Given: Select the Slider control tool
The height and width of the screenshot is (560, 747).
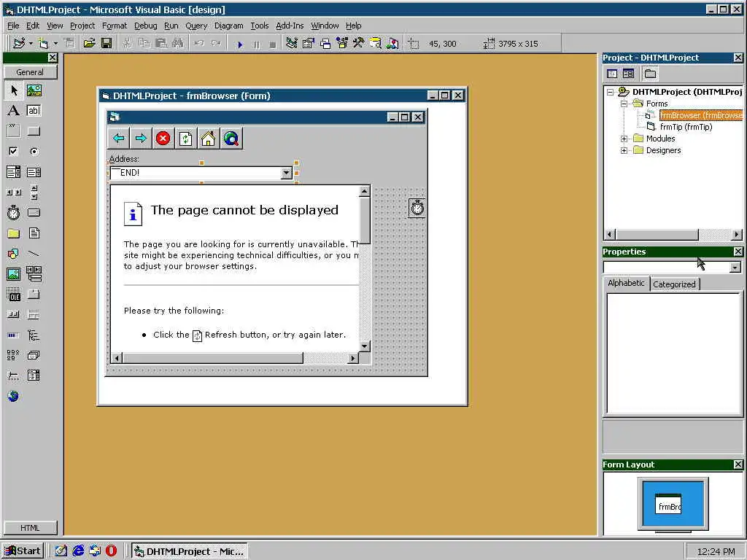Looking at the screenshot, I should pos(13,376).
